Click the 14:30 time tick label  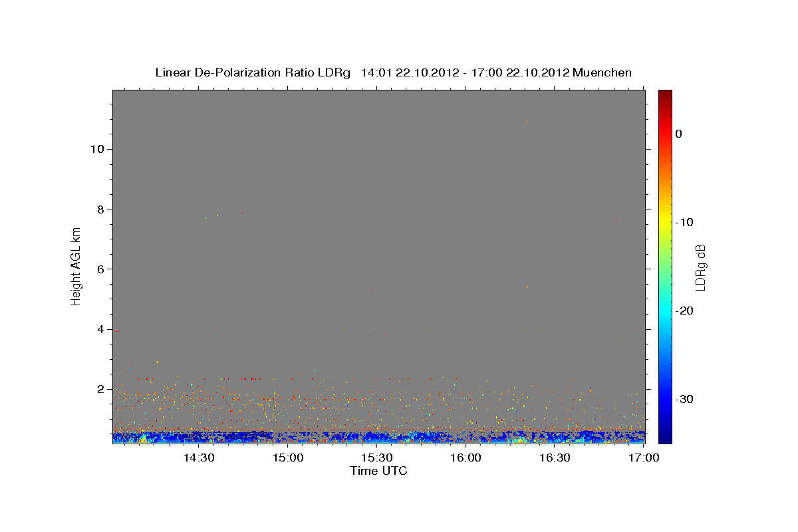(198, 458)
